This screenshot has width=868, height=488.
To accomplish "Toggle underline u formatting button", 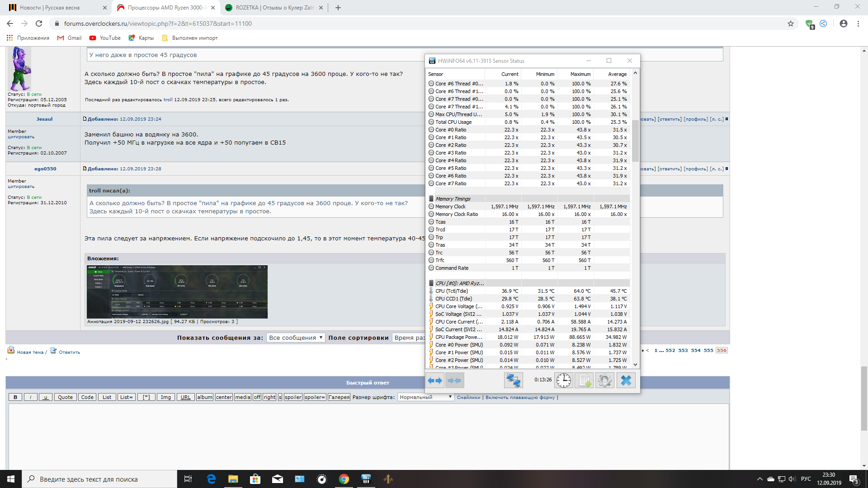I will tap(45, 397).
